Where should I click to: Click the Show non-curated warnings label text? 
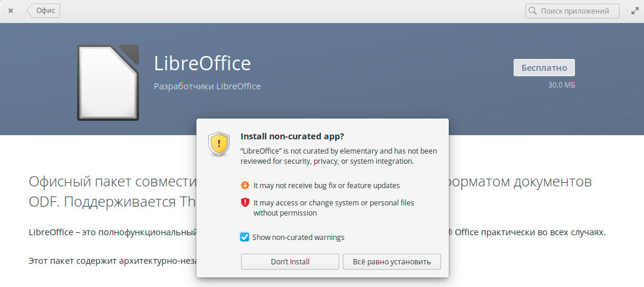(298, 237)
